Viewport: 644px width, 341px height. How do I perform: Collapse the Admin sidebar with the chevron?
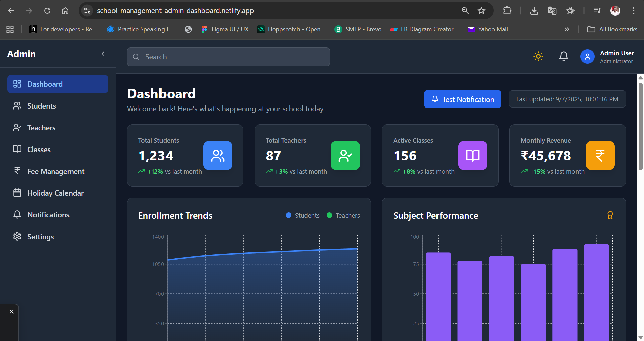coord(103,54)
